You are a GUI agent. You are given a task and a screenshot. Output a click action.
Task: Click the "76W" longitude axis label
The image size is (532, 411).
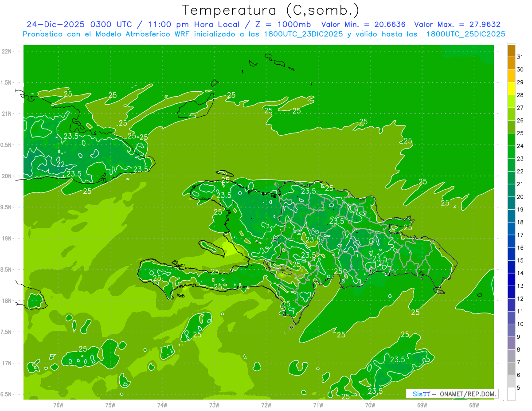(x=58, y=405)
